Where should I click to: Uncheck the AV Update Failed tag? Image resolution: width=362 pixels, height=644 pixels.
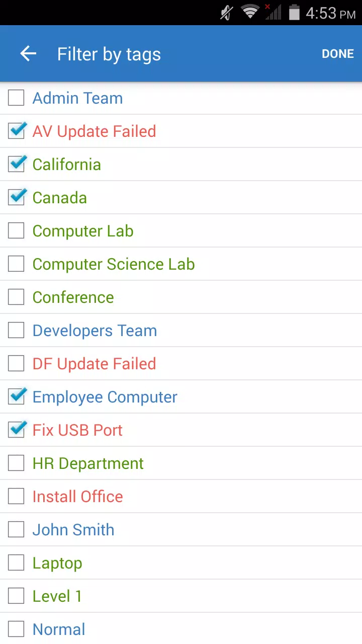17,131
